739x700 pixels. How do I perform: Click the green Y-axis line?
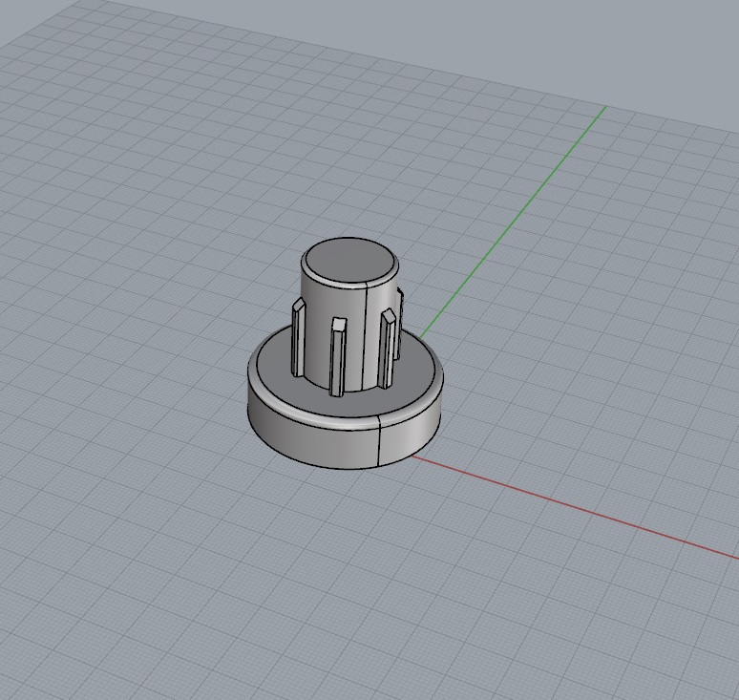(x=513, y=223)
